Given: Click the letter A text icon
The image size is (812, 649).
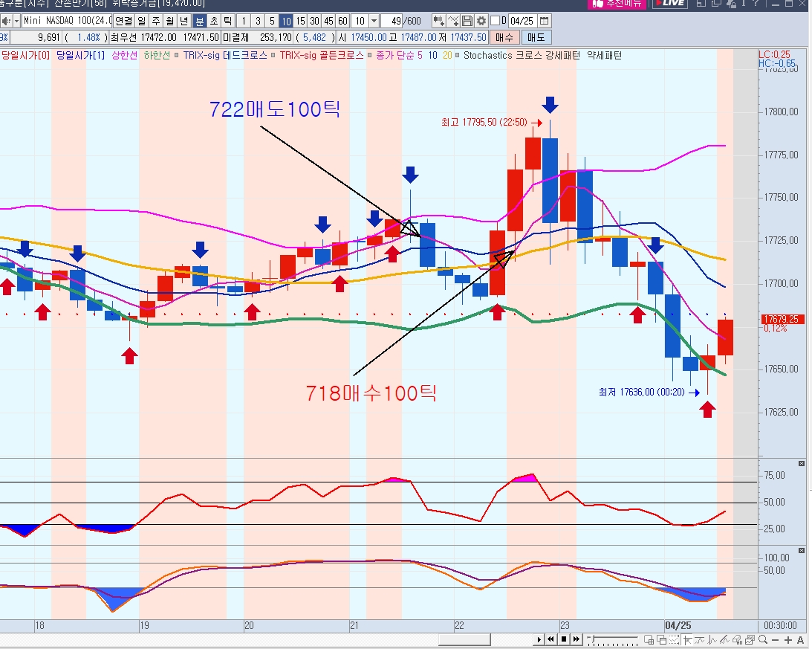Looking at the screenshot, I should click(800, 640).
